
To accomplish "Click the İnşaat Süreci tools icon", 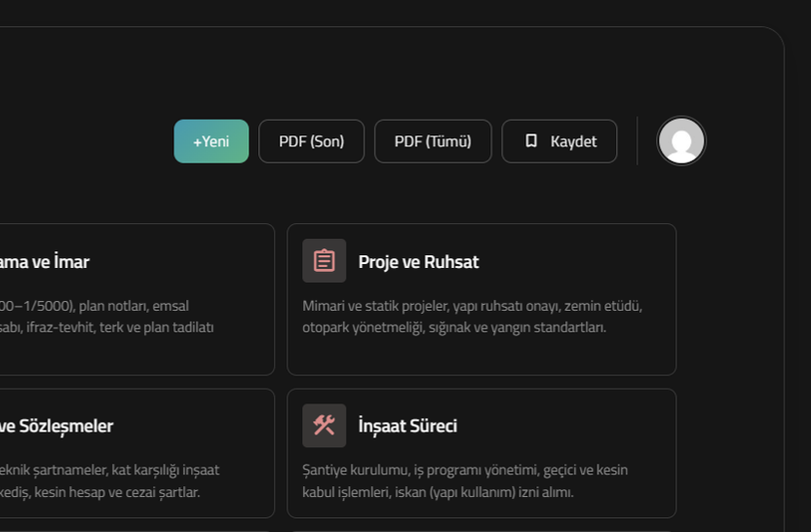I will [324, 426].
